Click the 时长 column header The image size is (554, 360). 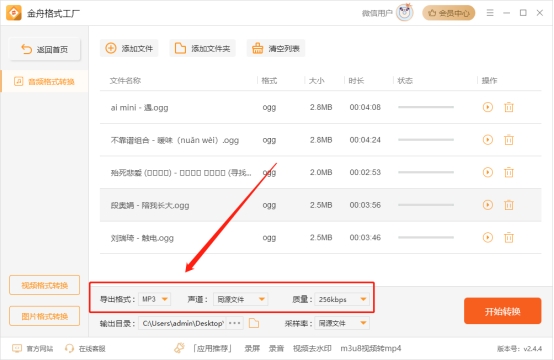point(356,81)
